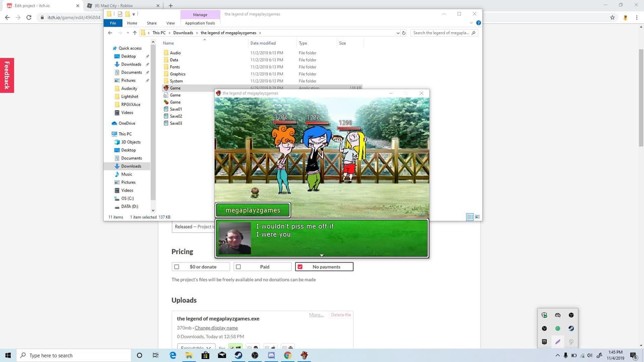
Task: Select RPGVXAce in Quick access
Action: pyautogui.click(x=131, y=105)
